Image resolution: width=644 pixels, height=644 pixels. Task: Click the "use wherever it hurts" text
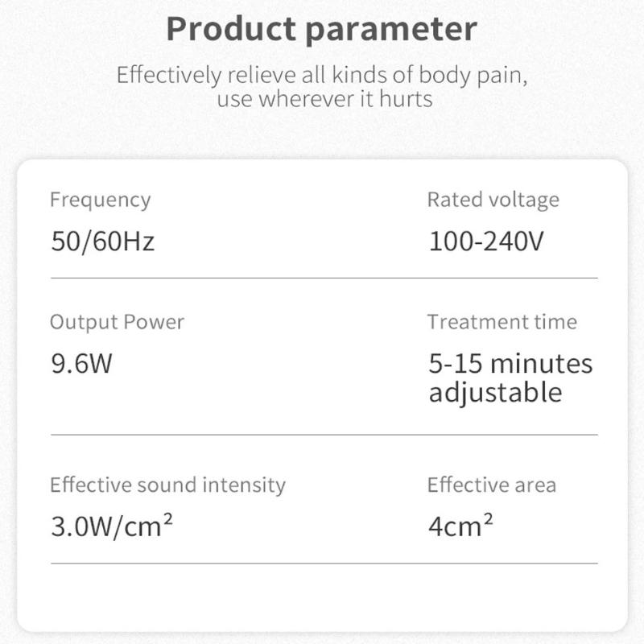[x=324, y=100]
